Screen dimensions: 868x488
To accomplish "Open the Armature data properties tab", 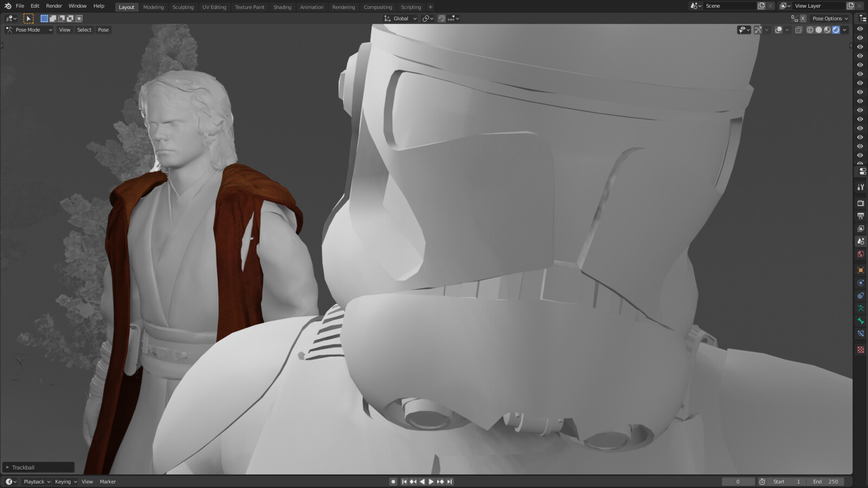I will click(860, 308).
